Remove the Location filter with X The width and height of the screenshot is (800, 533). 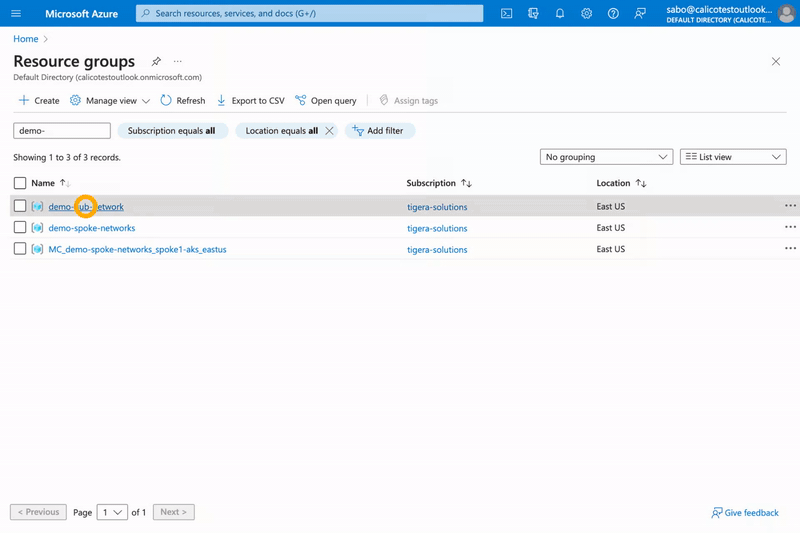click(330, 131)
